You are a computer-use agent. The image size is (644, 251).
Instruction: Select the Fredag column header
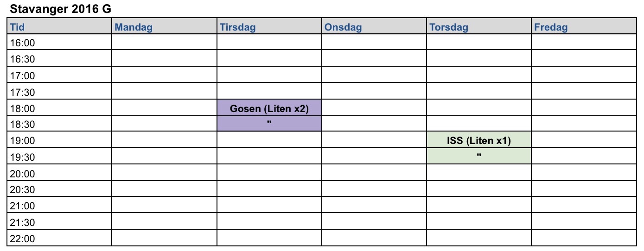pos(583,27)
